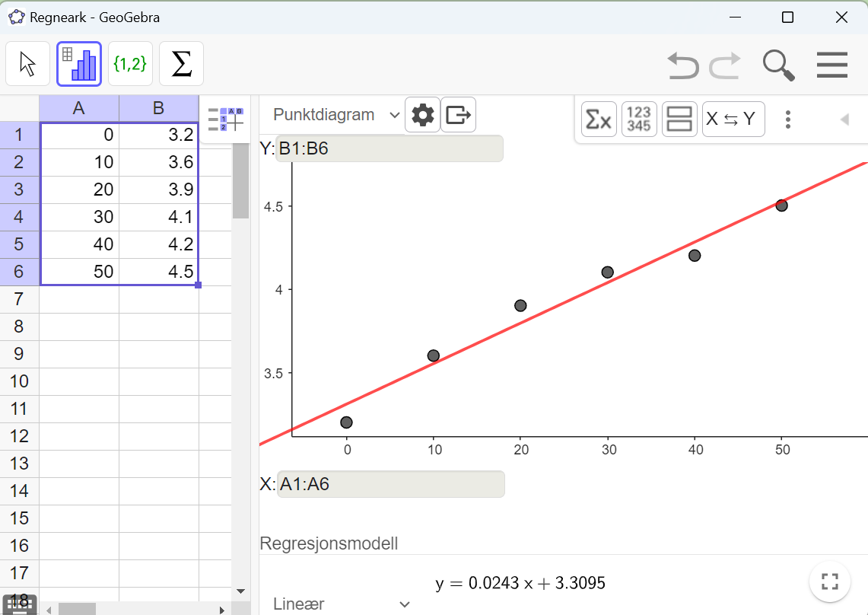Viewport: 868px width, 615px height.
Task: Swap X and Y axes
Action: (x=733, y=119)
